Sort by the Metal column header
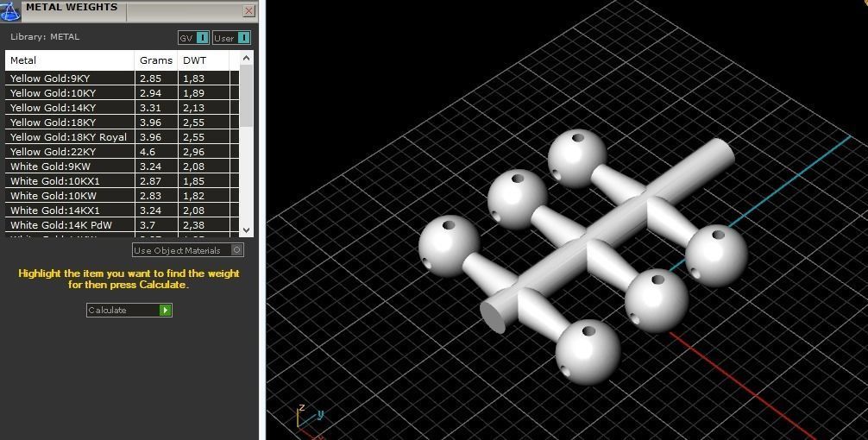 70,60
